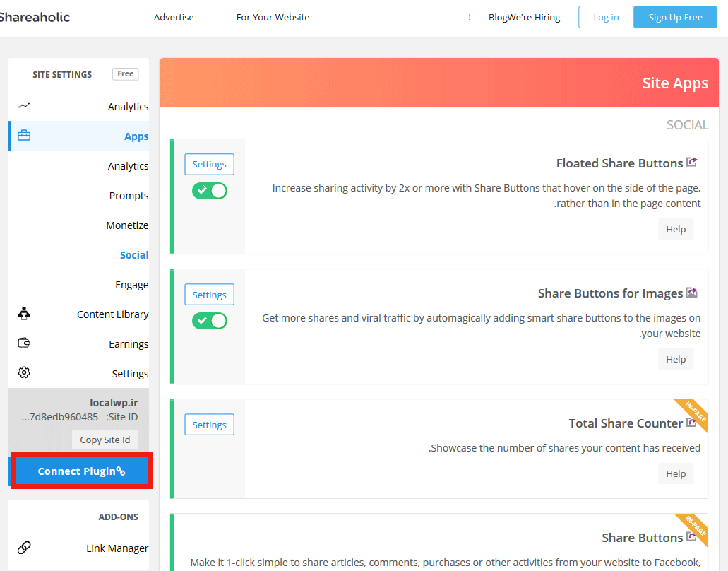Click the Connect Plugin button
Image resolution: width=728 pixels, height=571 pixels.
point(82,471)
